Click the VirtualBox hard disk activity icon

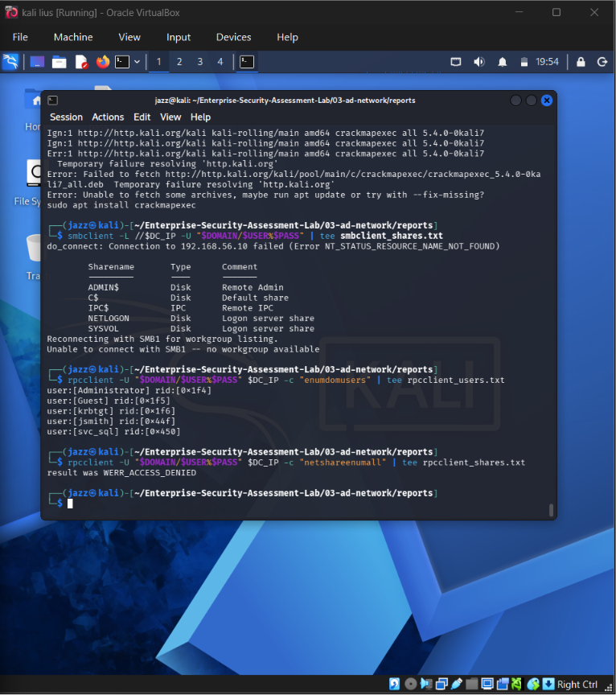(x=394, y=685)
